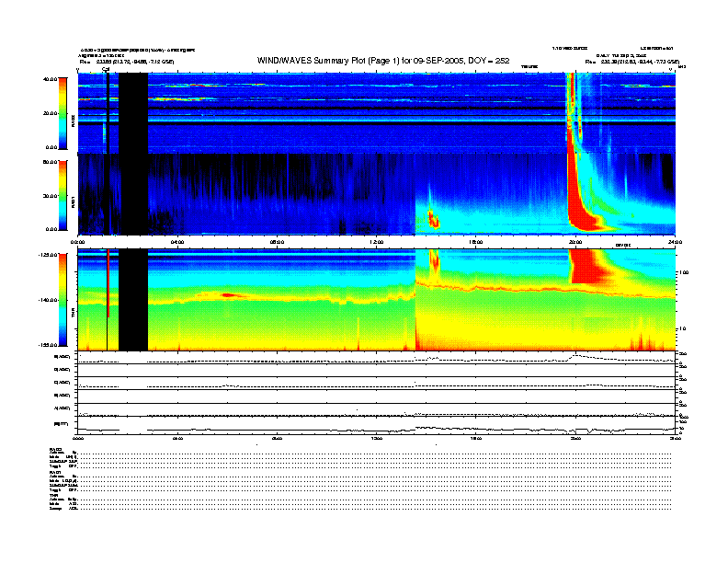Screen dimensions: 728x563
Task: Click the bottommost line plot panel with solid trace
Action: click(377, 426)
